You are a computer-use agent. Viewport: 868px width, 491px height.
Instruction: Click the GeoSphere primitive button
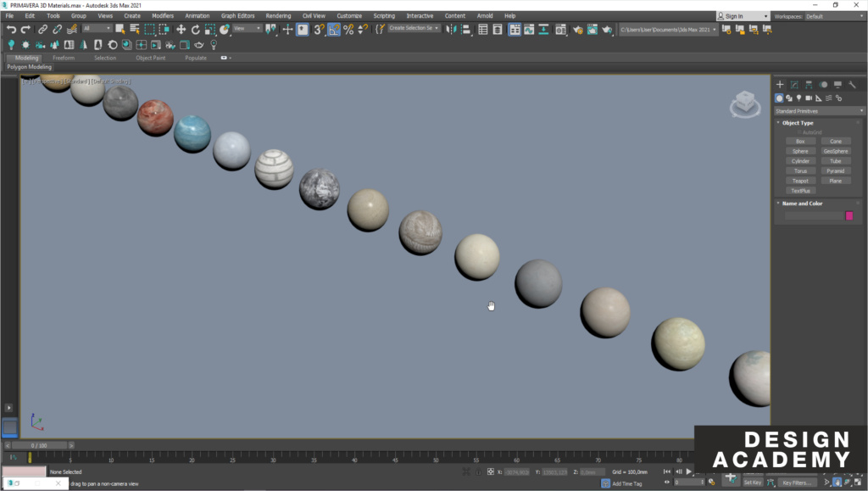tap(835, 151)
